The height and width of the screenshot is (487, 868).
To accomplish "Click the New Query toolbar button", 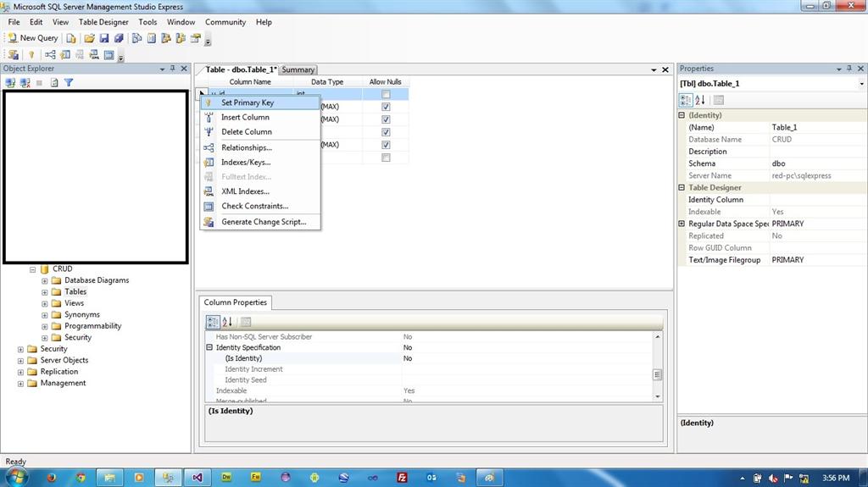I will 33,38.
